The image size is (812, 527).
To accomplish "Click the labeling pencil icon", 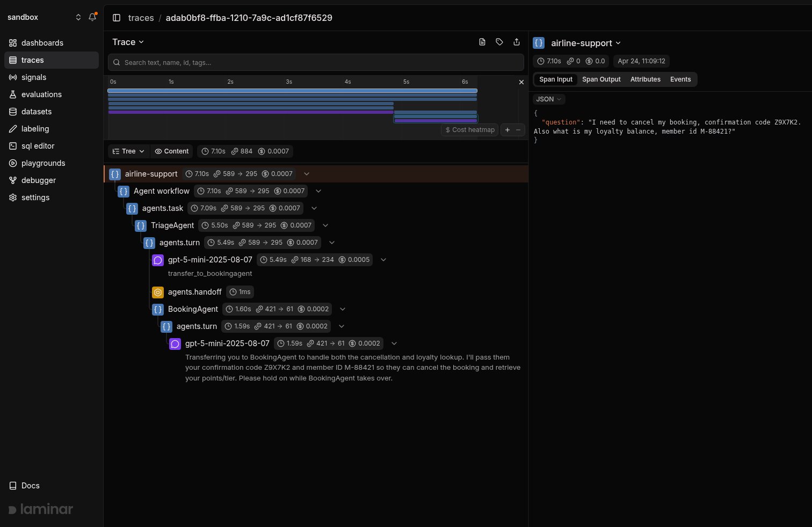I will [13, 129].
